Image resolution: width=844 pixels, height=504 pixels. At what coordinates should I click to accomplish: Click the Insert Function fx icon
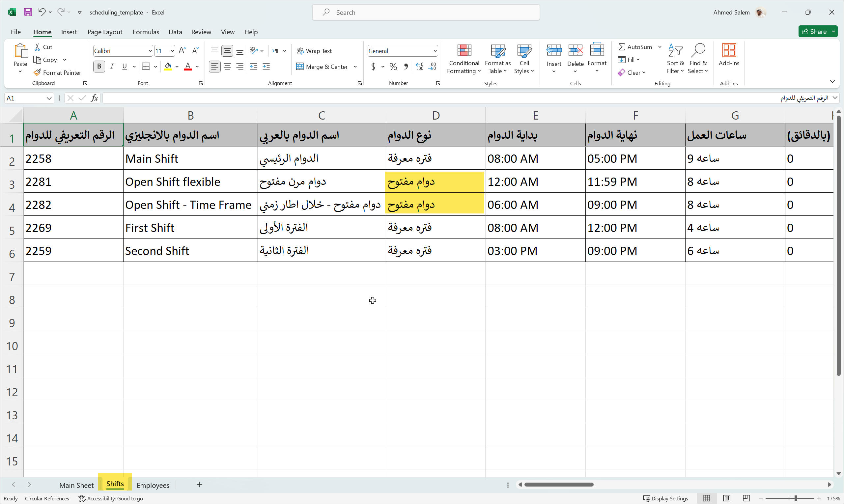pyautogui.click(x=95, y=98)
